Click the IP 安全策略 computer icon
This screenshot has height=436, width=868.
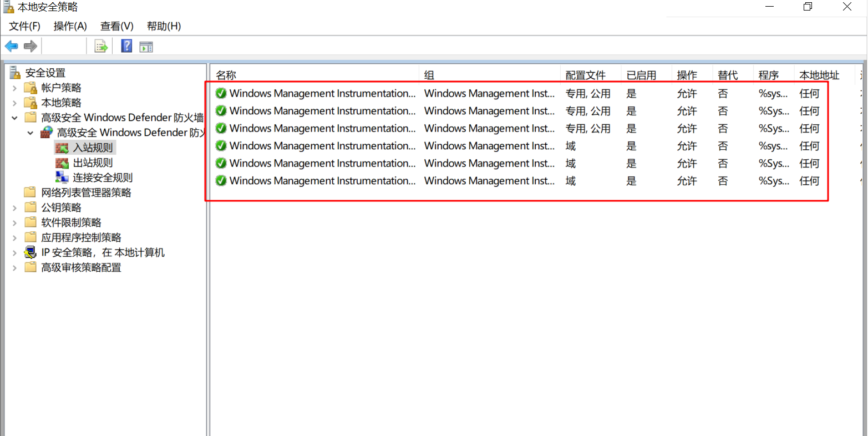31,252
